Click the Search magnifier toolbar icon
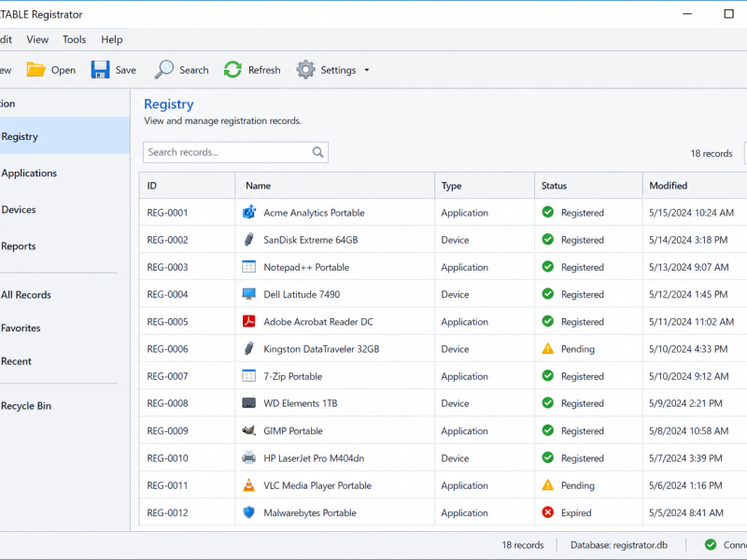The width and height of the screenshot is (747, 560). click(164, 69)
